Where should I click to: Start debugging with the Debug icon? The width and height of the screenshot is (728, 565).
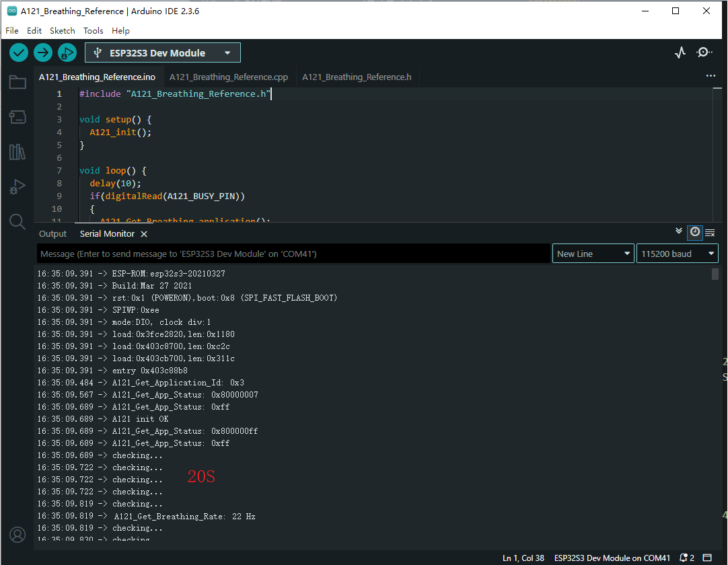pyautogui.click(x=67, y=52)
